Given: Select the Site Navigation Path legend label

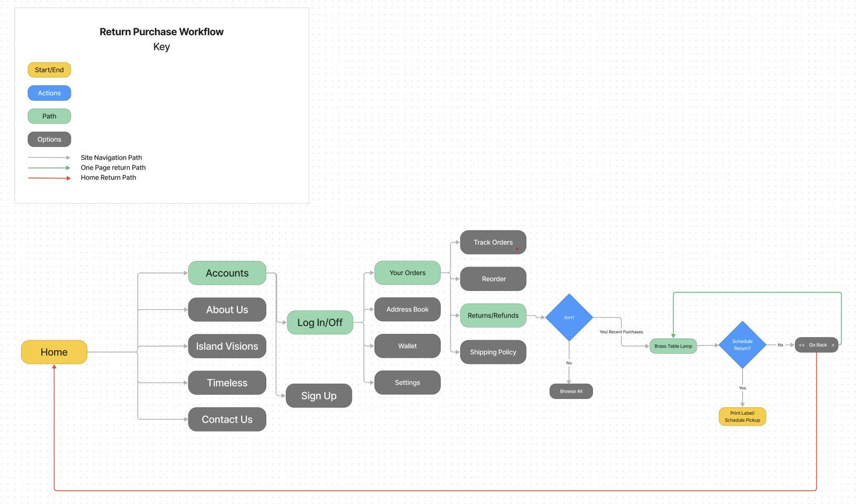Looking at the screenshot, I should point(111,157).
